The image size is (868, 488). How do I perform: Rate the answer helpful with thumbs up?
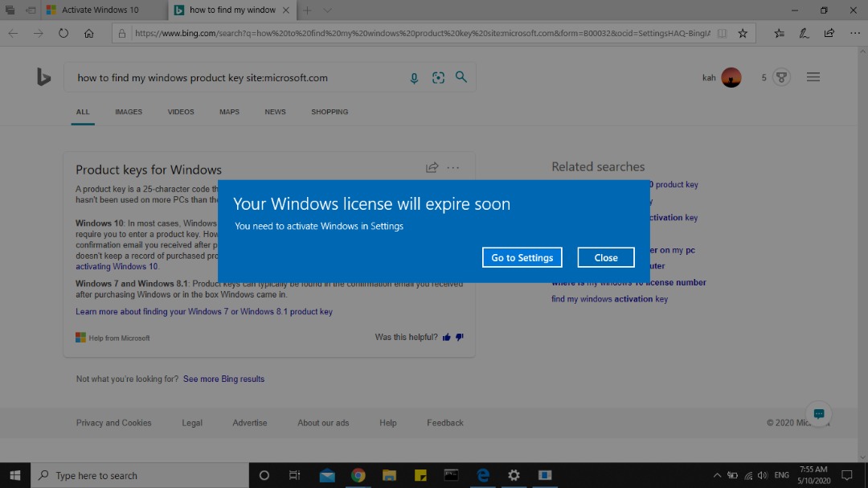point(448,337)
